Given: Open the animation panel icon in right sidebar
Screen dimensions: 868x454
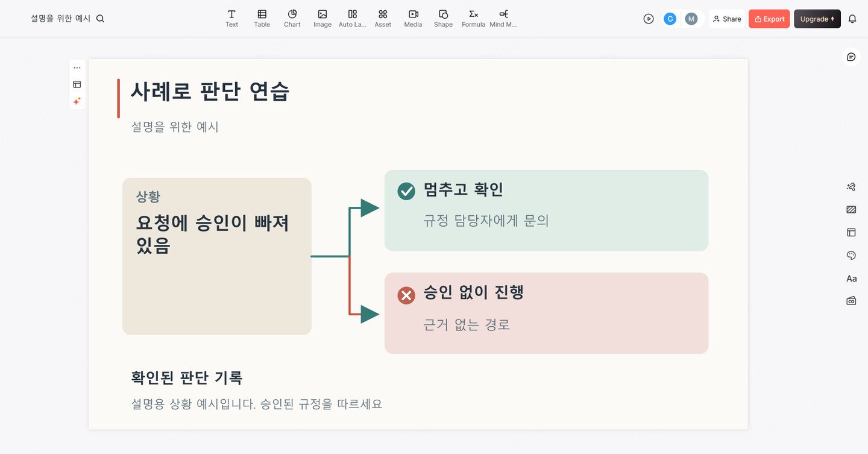Looking at the screenshot, I should click(851, 187).
